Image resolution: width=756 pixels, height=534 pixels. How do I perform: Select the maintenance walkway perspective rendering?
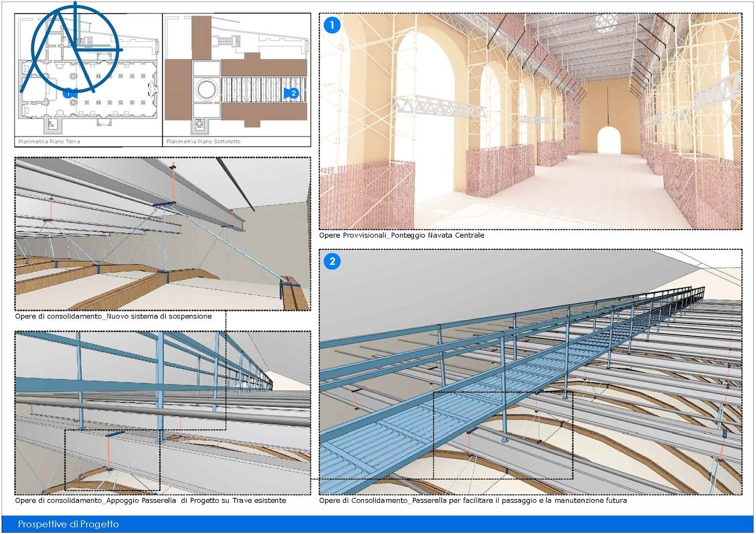[530, 372]
